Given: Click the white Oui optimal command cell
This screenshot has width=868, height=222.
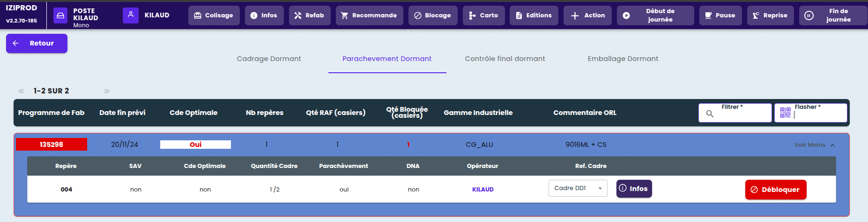Looking at the screenshot, I should click(195, 145).
